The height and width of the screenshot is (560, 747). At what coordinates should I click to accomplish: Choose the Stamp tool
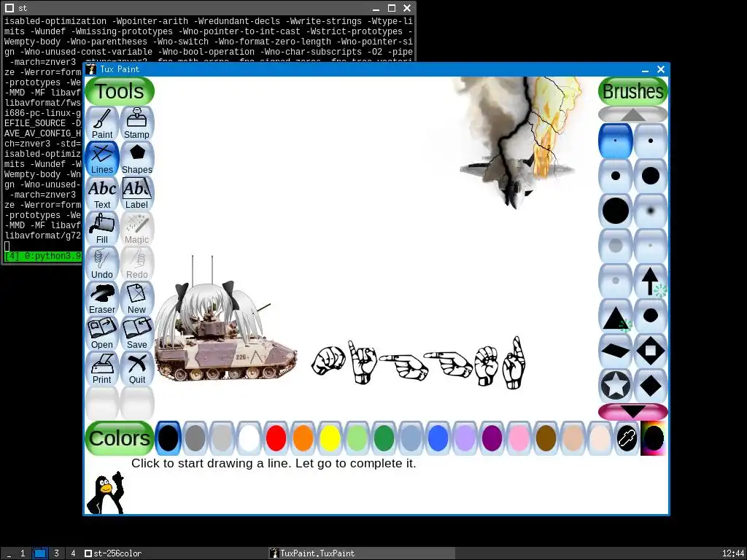click(136, 123)
